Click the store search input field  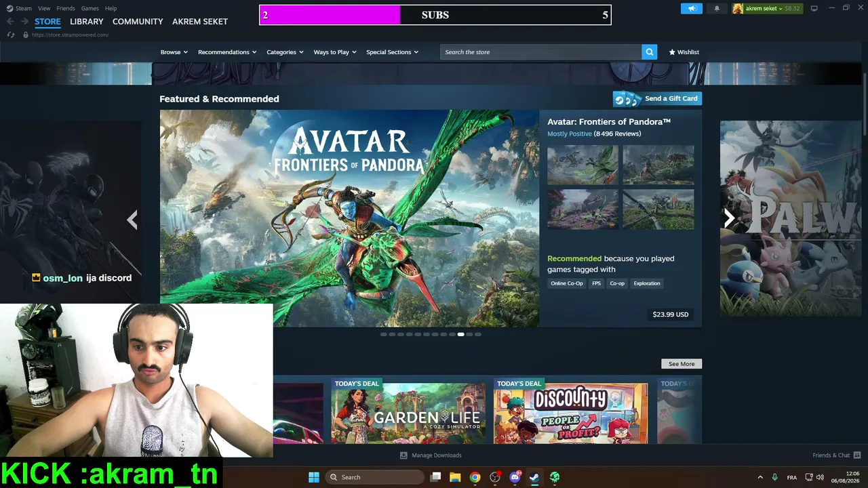(540, 52)
